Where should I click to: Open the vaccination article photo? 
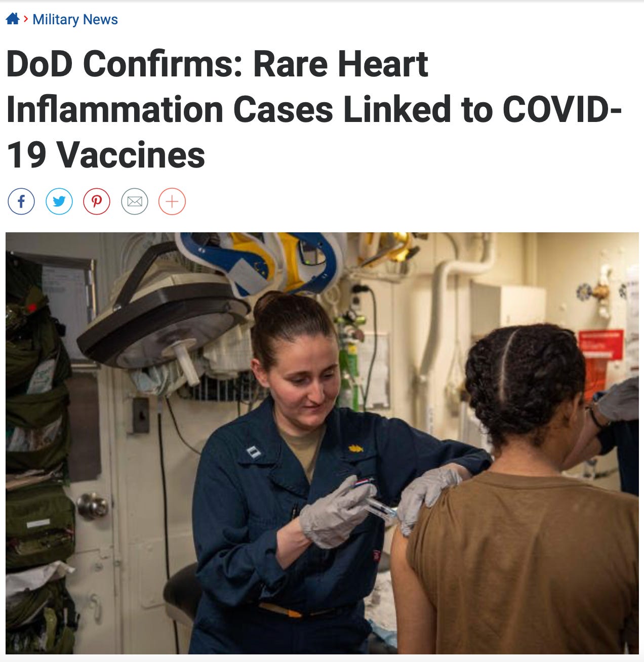(322, 443)
